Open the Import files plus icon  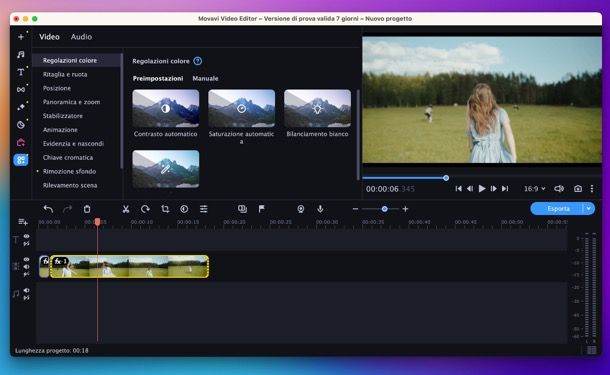21,37
